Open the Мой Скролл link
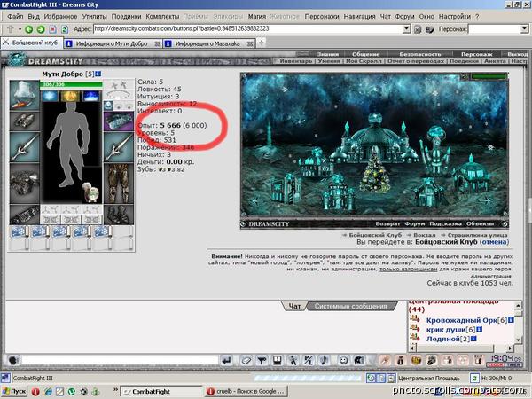Screen dimensions: 532x399 point(364,61)
